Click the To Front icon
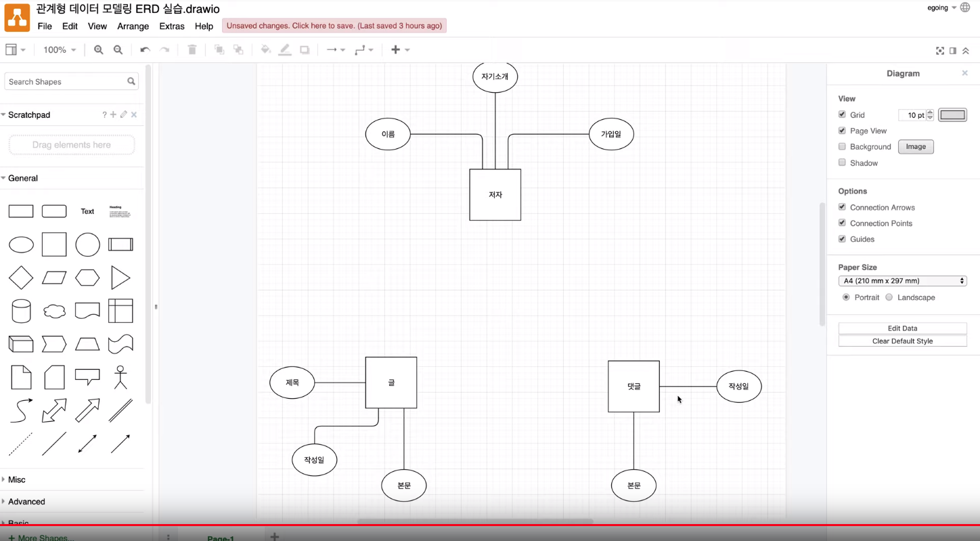 tap(219, 50)
